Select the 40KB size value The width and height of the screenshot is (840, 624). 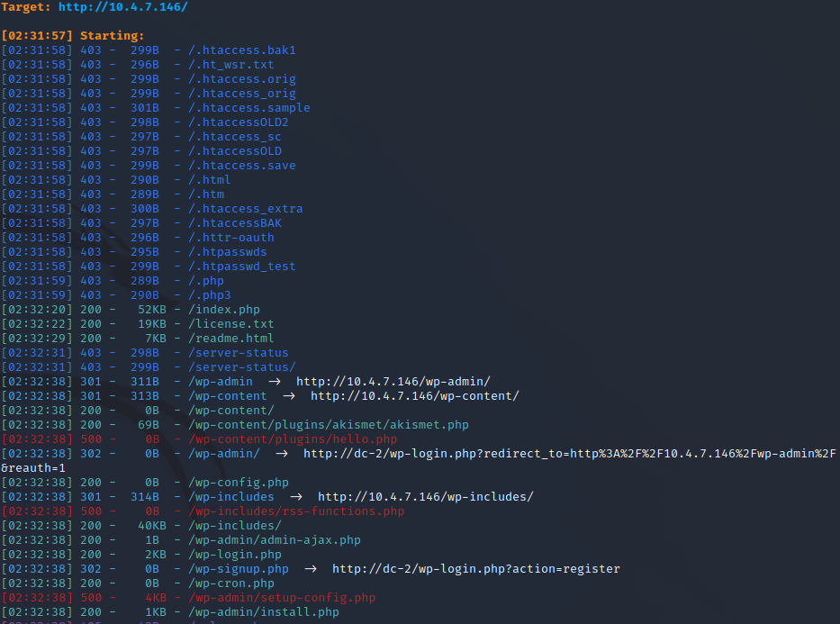152,526
